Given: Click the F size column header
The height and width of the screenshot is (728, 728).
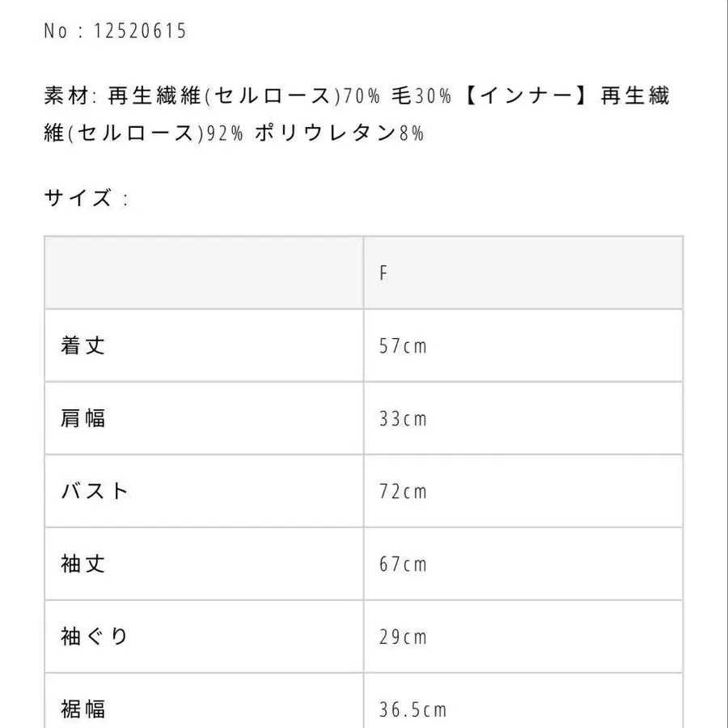Looking at the screenshot, I should (384, 273).
